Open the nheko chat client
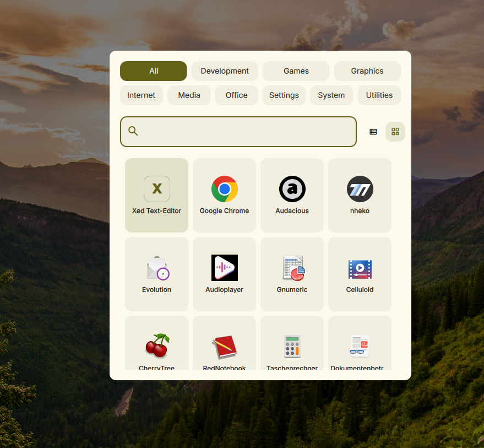This screenshot has height=448, width=484. tap(360, 195)
